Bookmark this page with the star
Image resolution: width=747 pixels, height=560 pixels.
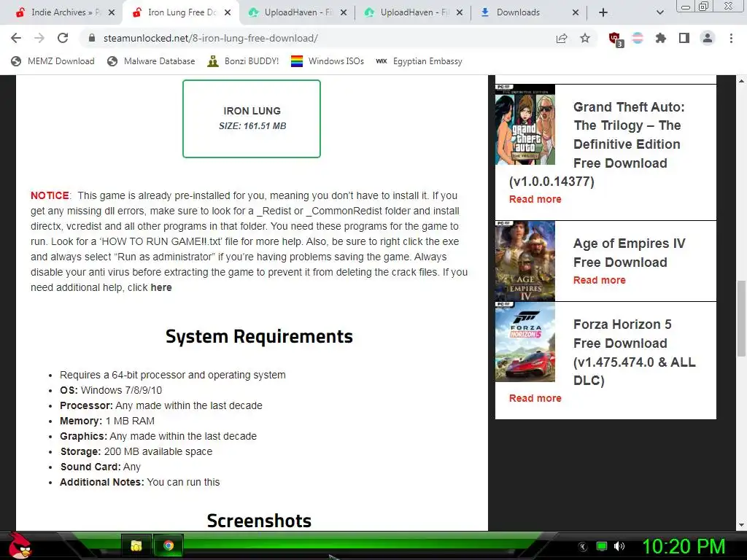pos(585,38)
